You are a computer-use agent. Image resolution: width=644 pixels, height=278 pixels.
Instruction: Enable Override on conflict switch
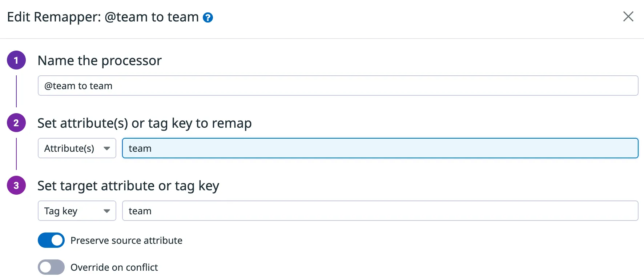click(x=51, y=267)
